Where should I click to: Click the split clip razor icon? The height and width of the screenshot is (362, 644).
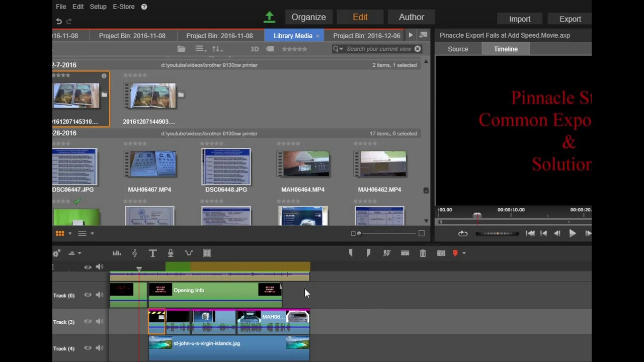coord(405,253)
